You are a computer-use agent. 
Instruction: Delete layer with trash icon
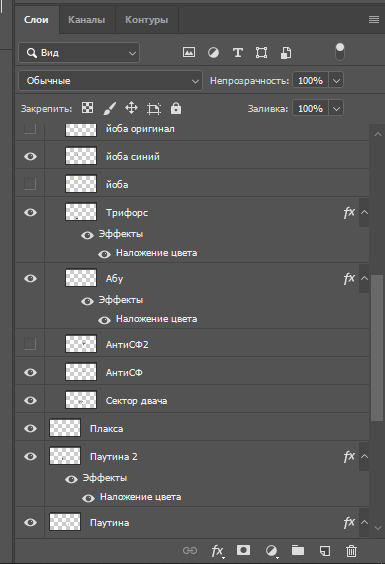[352, 551]
